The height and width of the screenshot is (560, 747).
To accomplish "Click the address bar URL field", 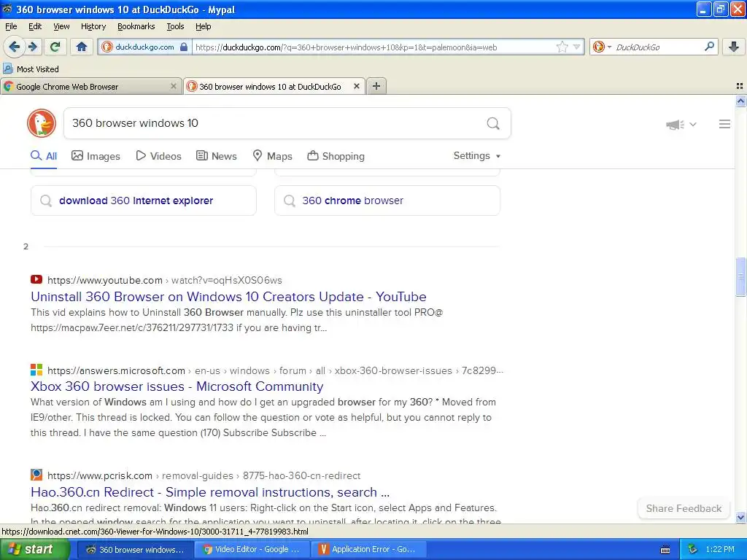I will point(374,47).
